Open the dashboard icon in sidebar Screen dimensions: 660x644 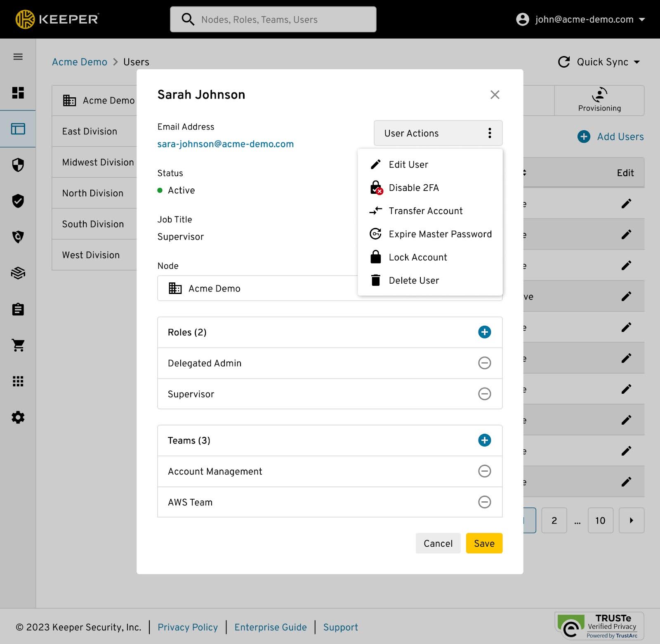[18, 93]
